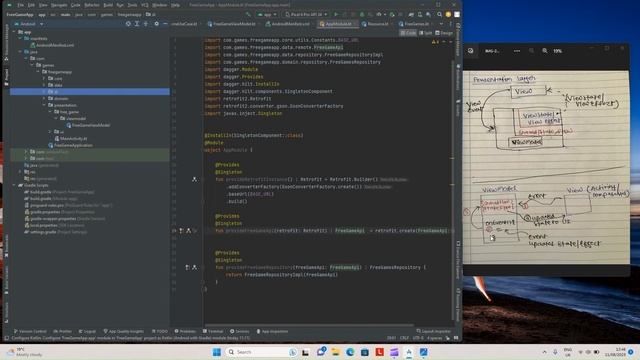This screenshot has width=640, height=360.
Task: Click zoom icon in the image viewer window
Action: pyautogui.click(x=545, y=51)
